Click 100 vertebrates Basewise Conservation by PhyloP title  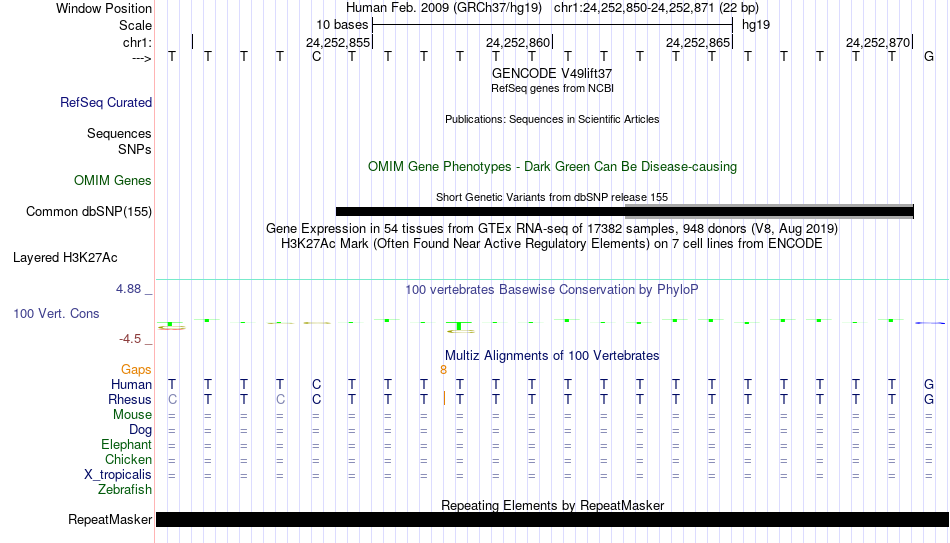click(552, 290)
